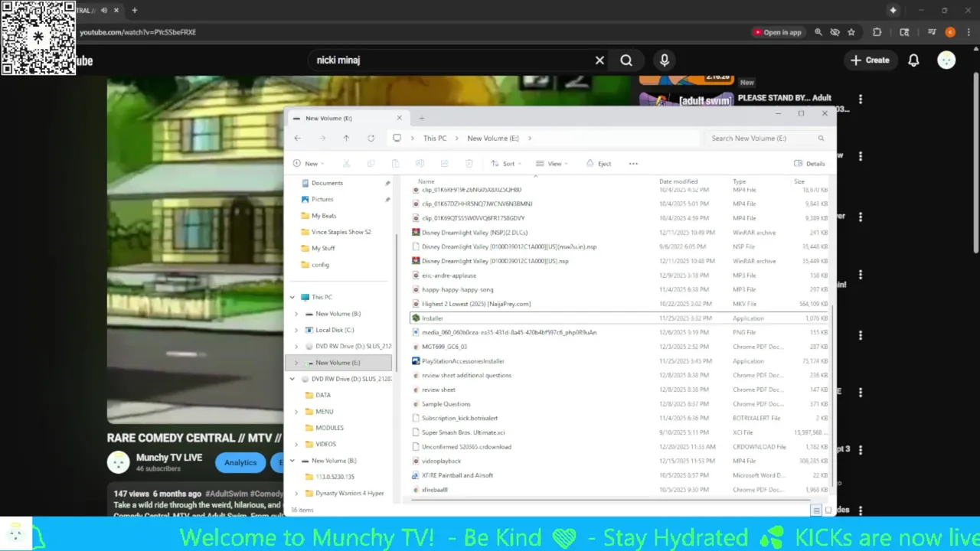The image size is (980, 551).
Task: Bookmark page with the Chrome star icon
Action: (851, 32)
